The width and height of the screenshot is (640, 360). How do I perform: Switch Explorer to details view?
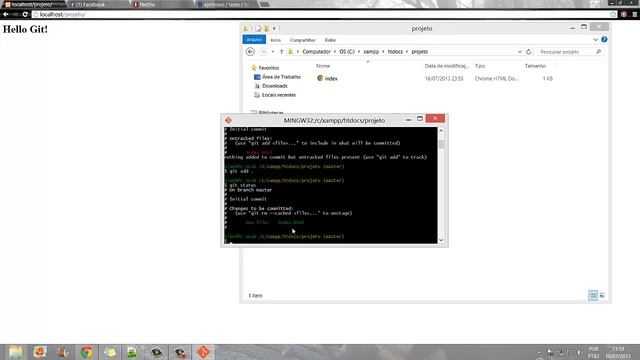593,295
